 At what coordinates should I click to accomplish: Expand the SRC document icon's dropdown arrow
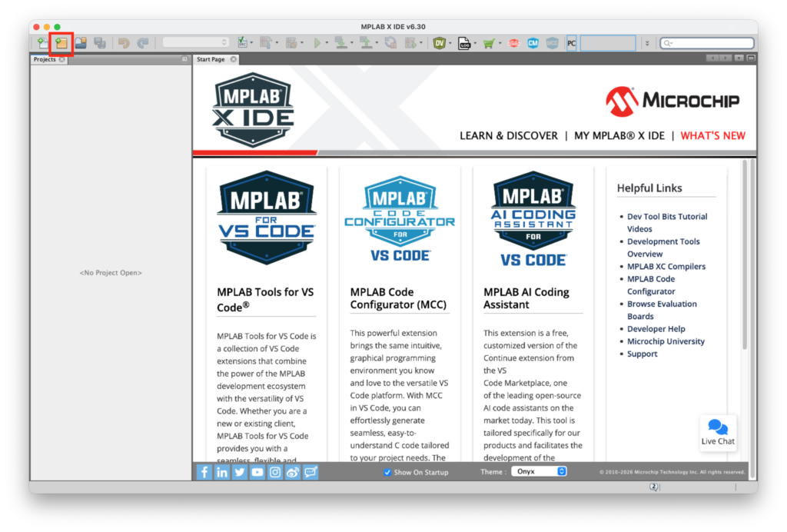(x=251, y=43)
